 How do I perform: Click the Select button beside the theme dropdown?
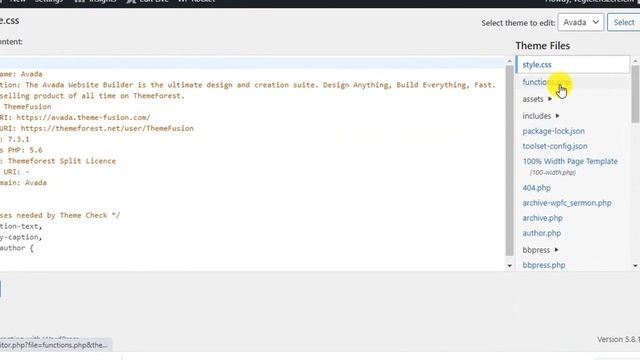624,22
